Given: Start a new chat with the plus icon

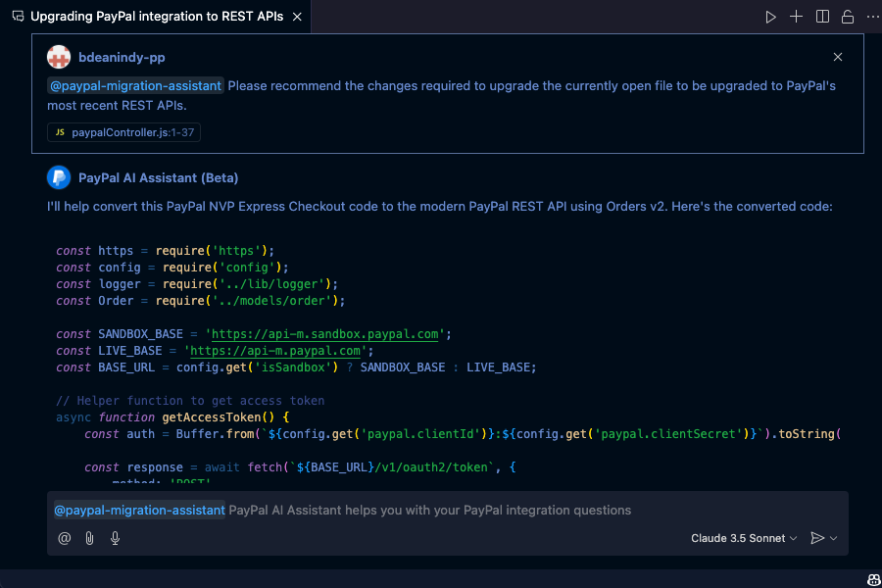Looking at the screenshot, I should (x=796, y=16).
